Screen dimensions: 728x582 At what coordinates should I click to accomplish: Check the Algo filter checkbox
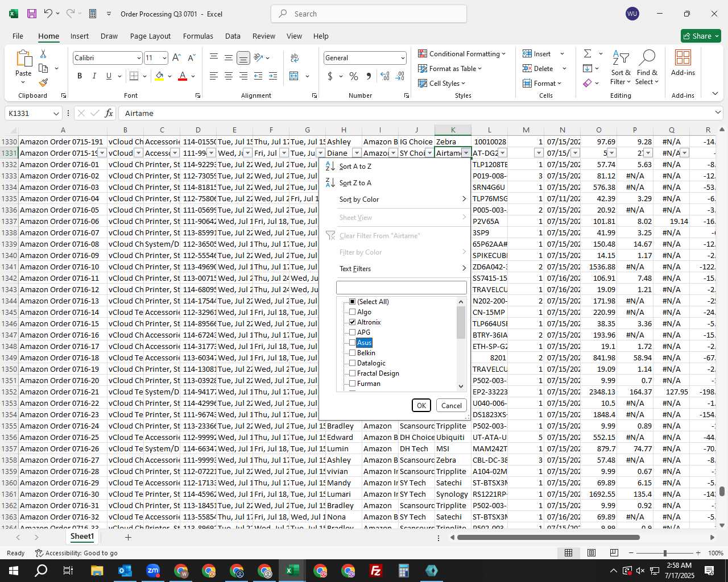coord(353,312)
